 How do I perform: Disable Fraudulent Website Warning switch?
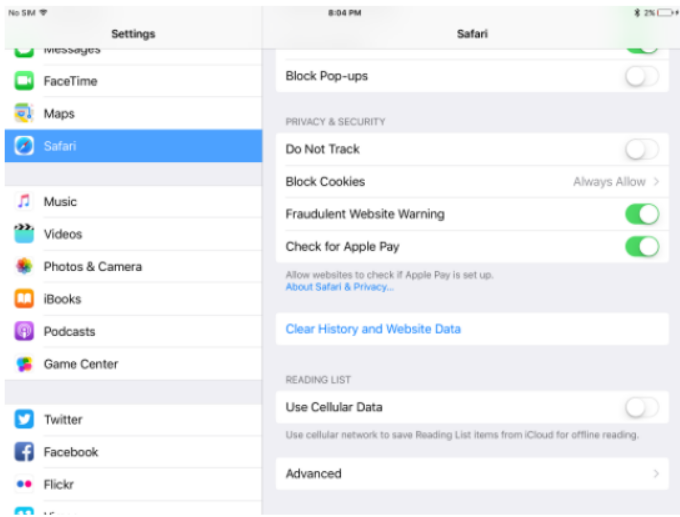(641, 214)
